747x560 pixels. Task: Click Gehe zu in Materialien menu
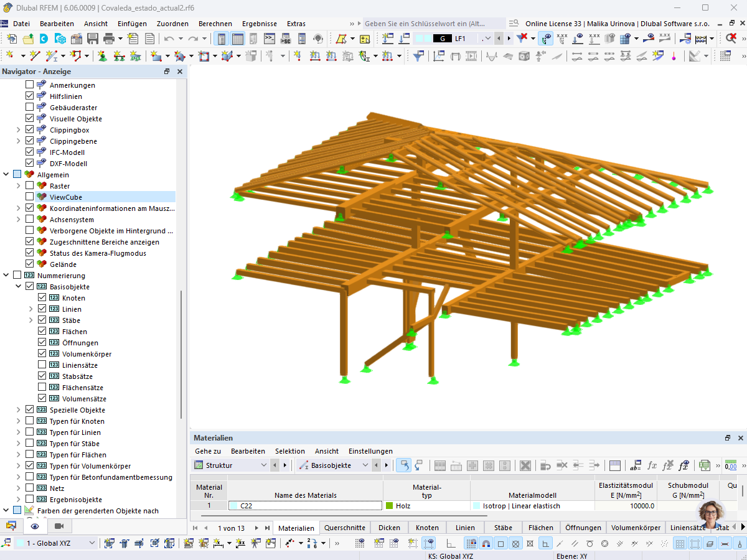[208, 451]
